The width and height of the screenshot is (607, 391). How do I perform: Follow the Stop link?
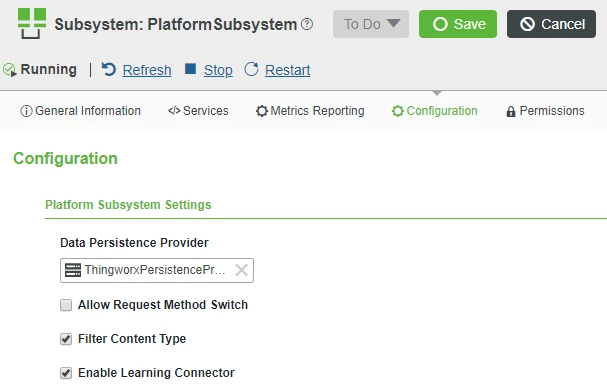coord(218,70)
